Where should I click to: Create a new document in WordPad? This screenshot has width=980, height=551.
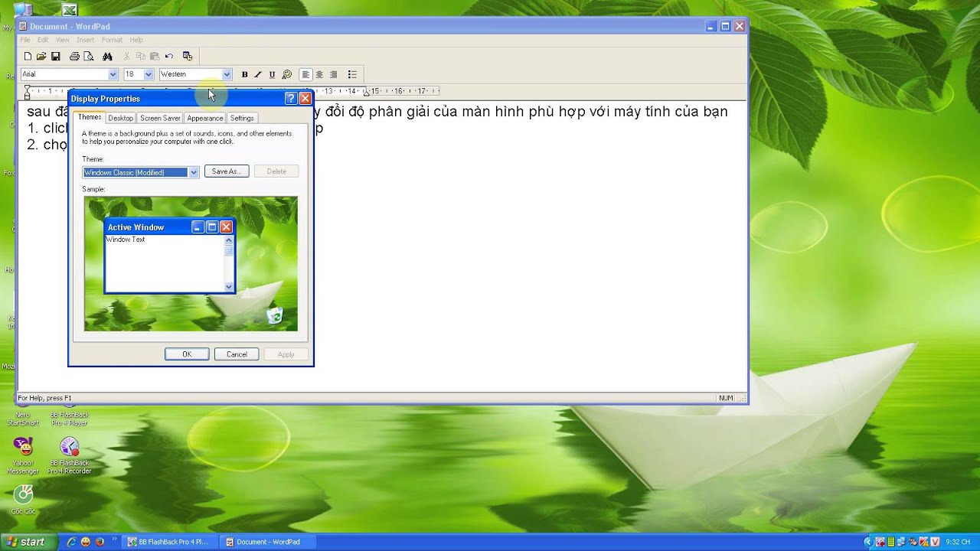pos(27,56)
